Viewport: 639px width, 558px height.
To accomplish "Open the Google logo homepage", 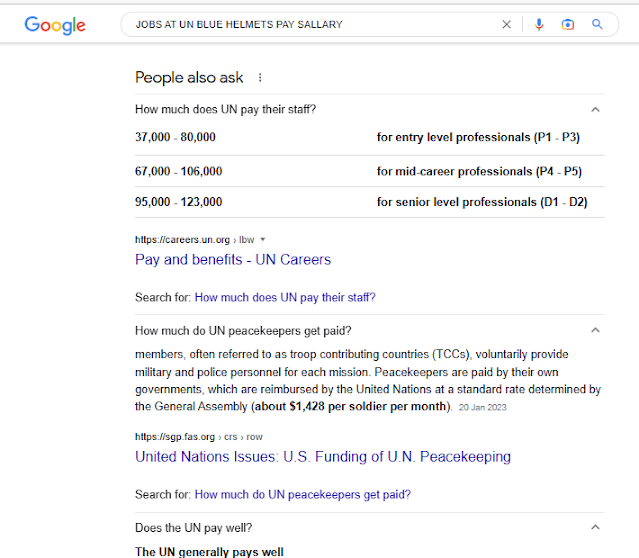I will pyautogui.click(x=55, y=25).
